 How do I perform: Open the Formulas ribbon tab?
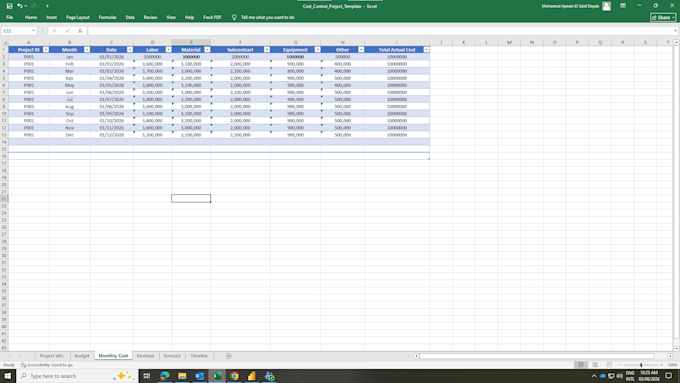tap(107, 17)
